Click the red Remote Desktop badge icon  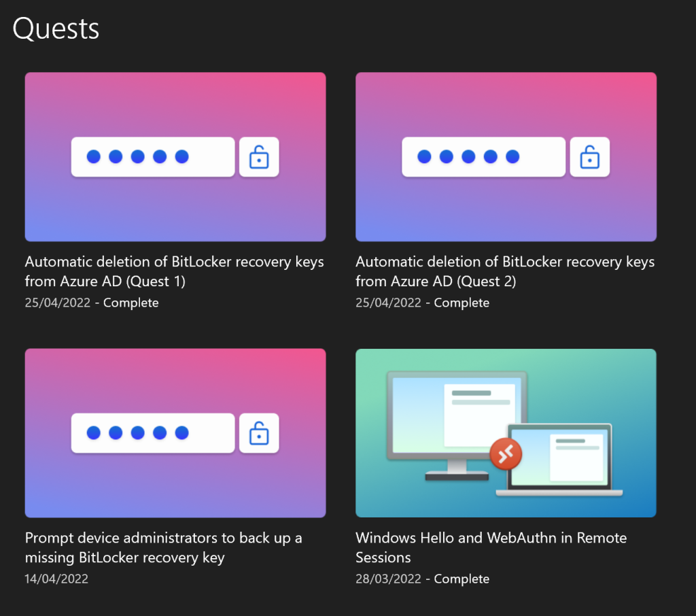point(506,455)
